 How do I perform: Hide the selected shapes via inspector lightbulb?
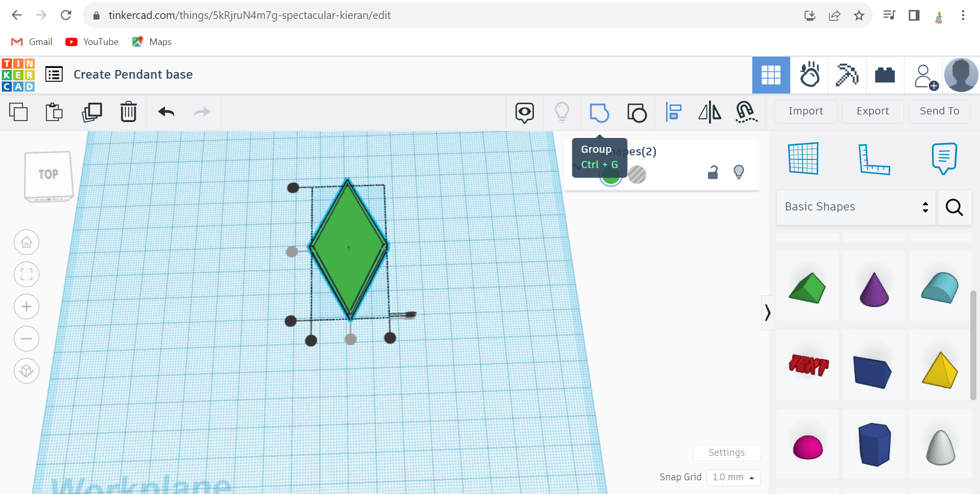(x=739, y=172)
